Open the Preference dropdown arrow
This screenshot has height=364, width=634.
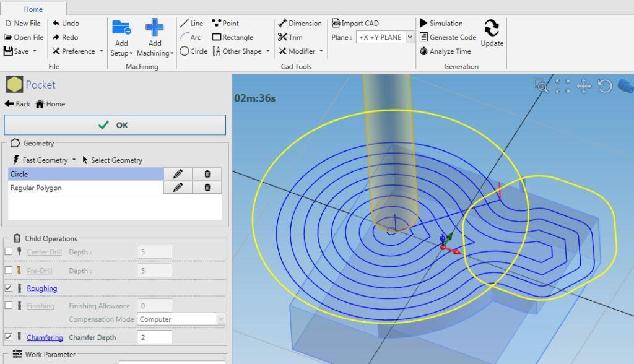point(102,51)
